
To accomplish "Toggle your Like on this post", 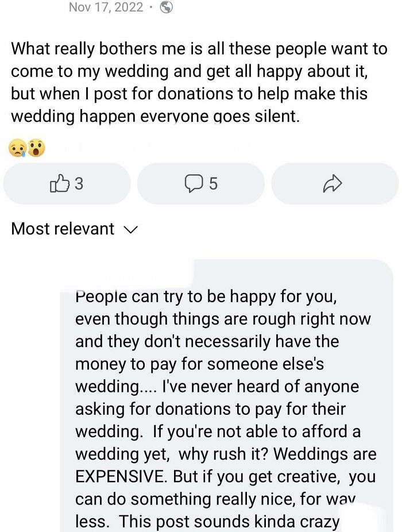I will (x=66, y=183).
